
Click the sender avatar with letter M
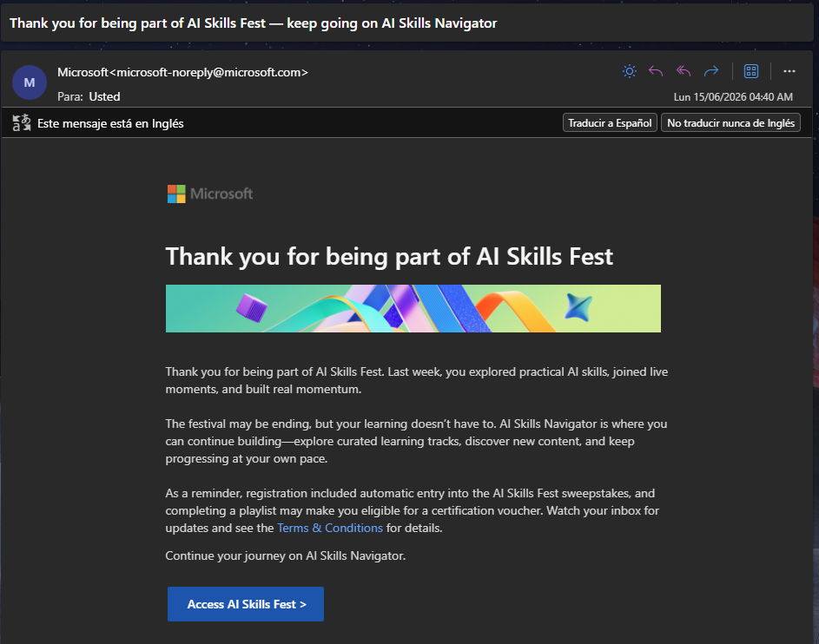[30, 82]
